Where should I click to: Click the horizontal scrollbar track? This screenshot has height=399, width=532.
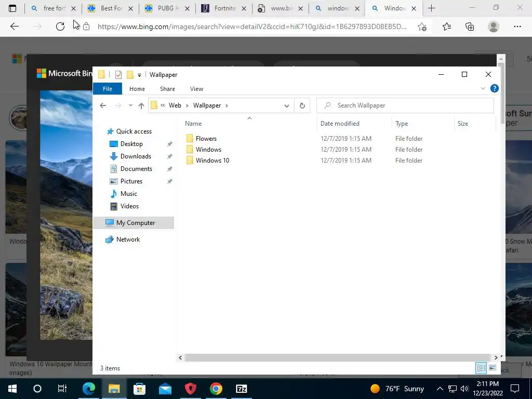click(x=338, y=357)
